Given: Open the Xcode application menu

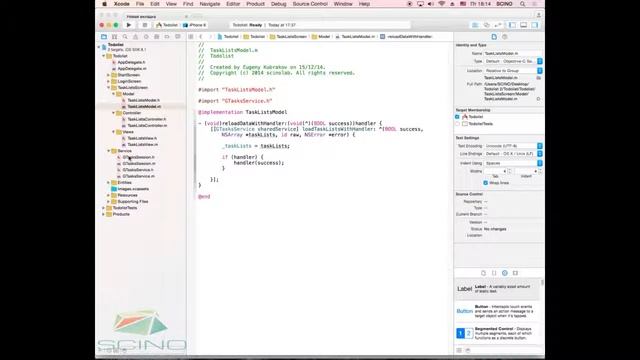Looking at the screenshot, I should (122, 4).
